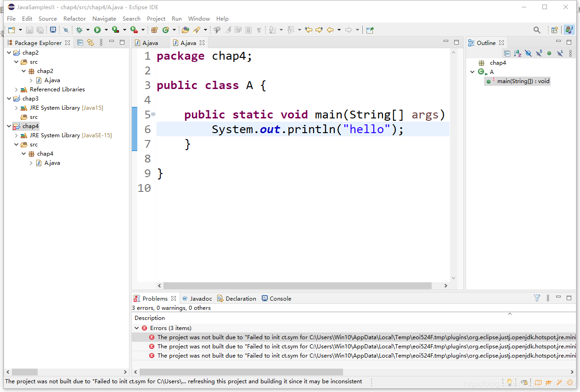The image size is (580, 392).
Task: Open the Back history dropdown arrow
Action: [339, 30]
